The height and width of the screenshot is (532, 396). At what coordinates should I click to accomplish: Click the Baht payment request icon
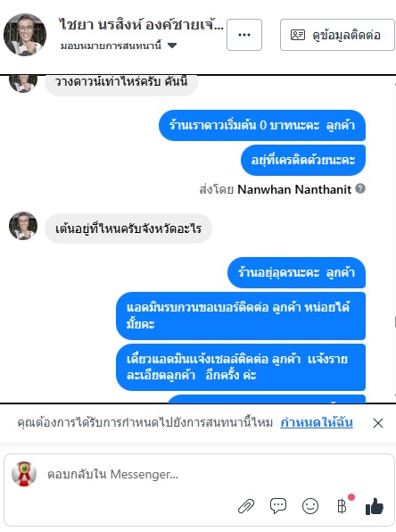pyautogui.click(x=342, y=506)
